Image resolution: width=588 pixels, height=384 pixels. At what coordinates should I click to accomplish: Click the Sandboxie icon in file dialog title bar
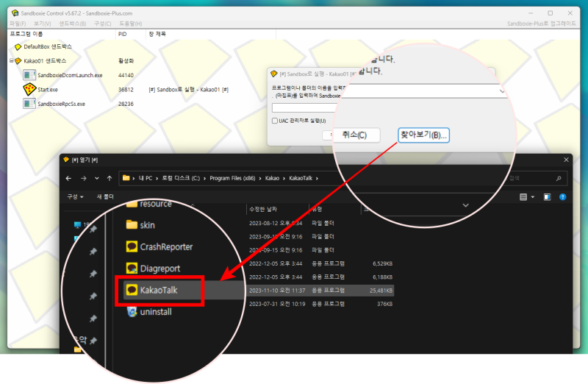[x=66, y=160]
